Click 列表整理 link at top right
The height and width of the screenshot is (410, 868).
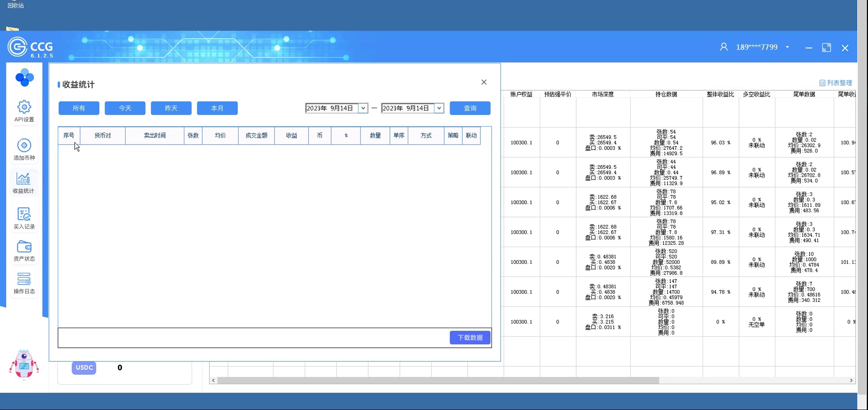point(835,83)
